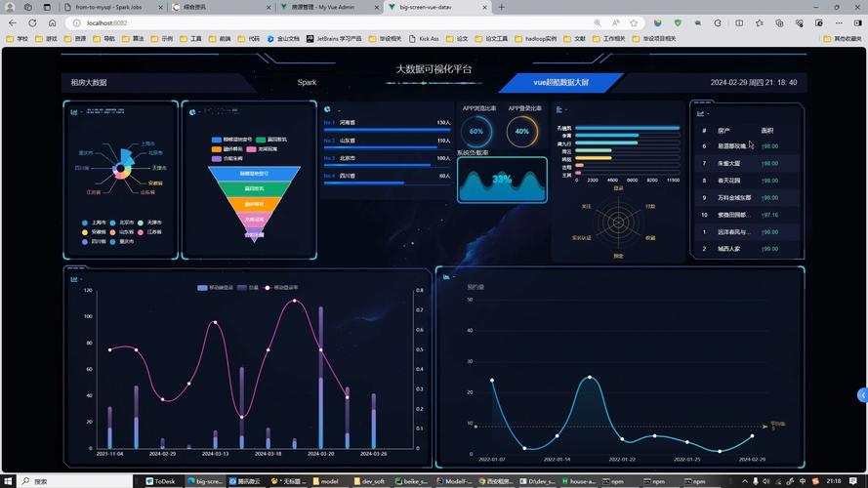The width and height of the screenshot is (868, 488).
Task: Toggle 重庆市 legend item in rose chart
Action: click(x=122, y=242)
